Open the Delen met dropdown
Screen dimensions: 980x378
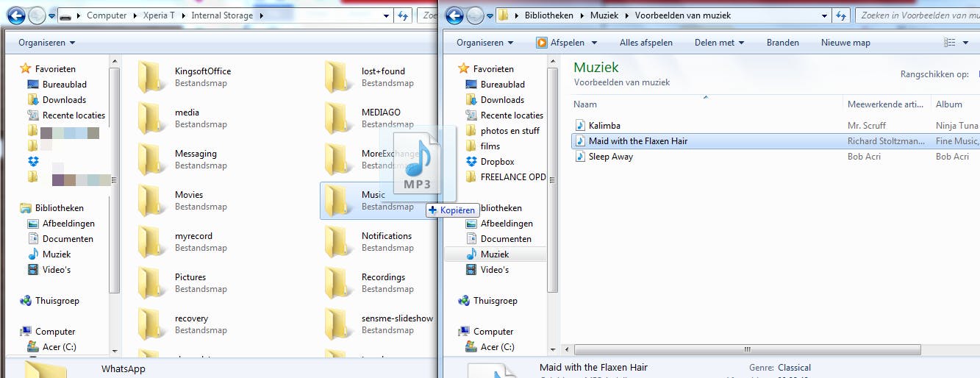tap(720, 43)
